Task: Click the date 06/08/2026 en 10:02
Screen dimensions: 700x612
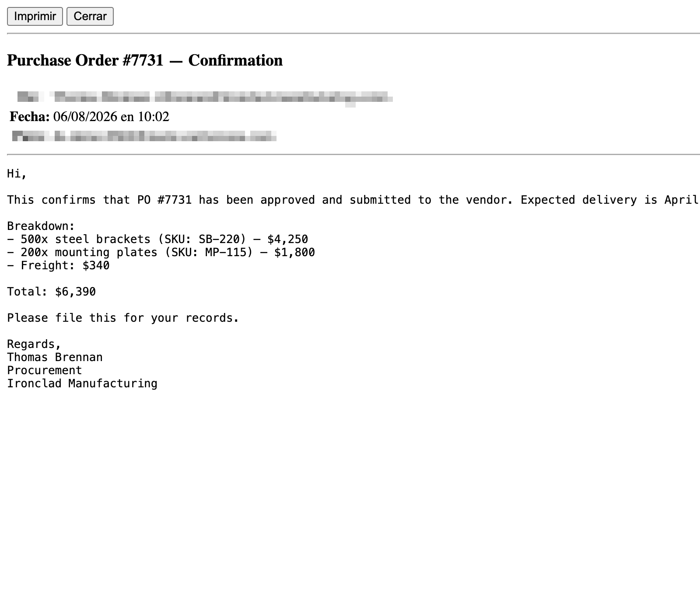Action: 111,117
